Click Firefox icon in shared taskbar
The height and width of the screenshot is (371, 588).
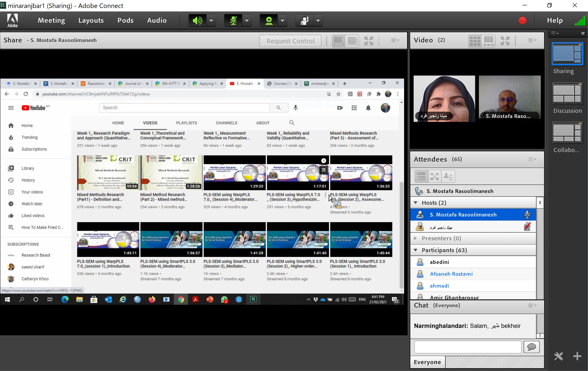coord(152,299)
